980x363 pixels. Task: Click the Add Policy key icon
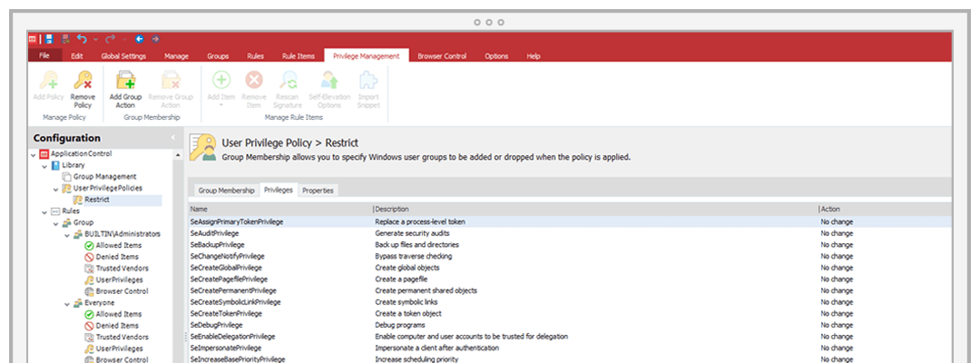pos(49,80)
